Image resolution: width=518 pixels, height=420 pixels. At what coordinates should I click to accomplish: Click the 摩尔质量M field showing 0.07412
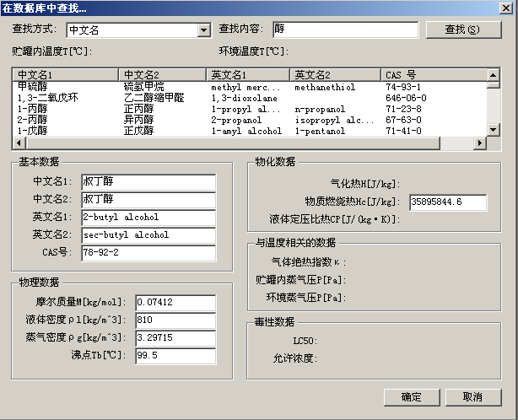[x=175, y=303]
